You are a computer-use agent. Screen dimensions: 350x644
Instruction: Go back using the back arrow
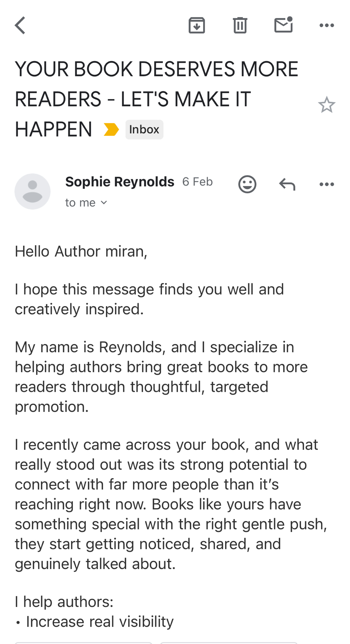pyautogui.click(x=20, y=25)
